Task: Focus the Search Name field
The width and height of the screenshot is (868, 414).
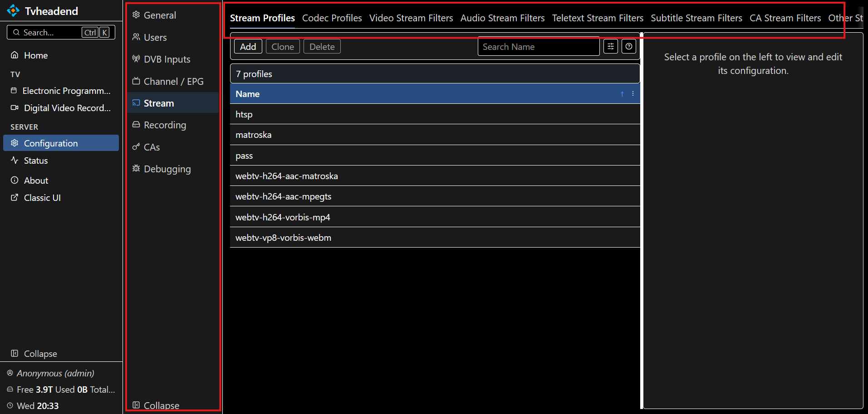Action: pos(539,47)
